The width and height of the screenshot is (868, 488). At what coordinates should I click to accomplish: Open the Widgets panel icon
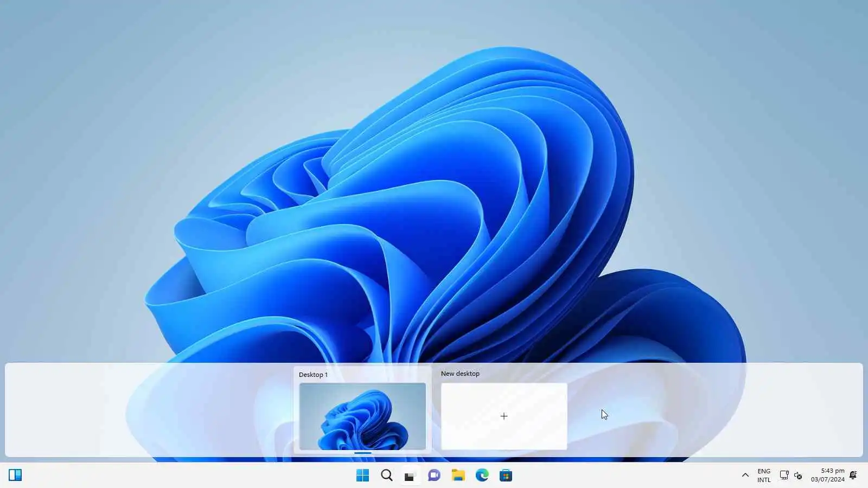(15, 476)
